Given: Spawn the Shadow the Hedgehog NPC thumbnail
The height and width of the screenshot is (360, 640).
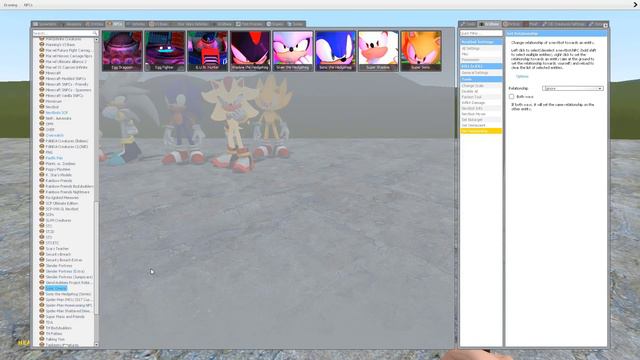Looking at the screenshot, I should (250, 51).
